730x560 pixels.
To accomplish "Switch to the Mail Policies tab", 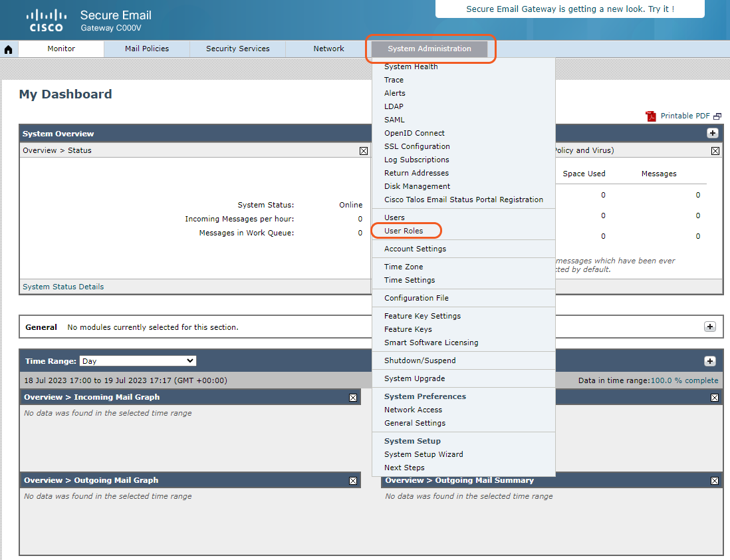I will pyautogui.click(x=146, y=49).
